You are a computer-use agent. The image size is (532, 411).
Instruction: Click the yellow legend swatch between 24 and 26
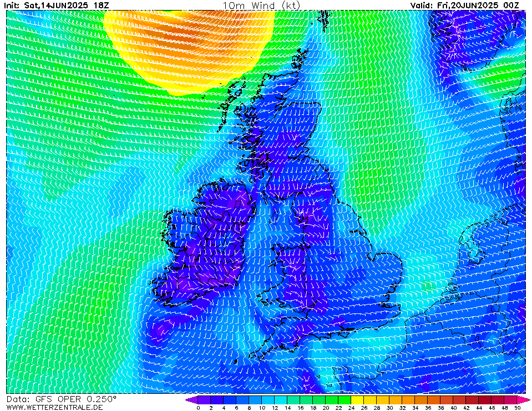[358, 400]
